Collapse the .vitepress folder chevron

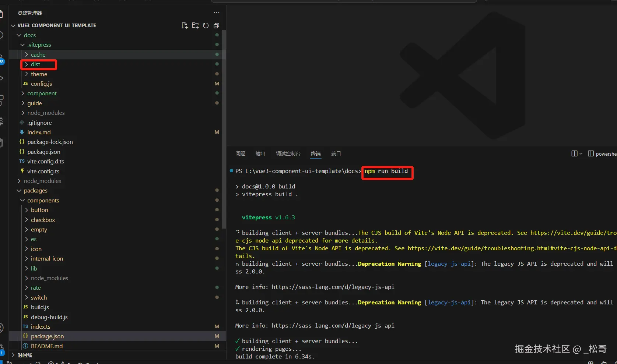[23, 45]
